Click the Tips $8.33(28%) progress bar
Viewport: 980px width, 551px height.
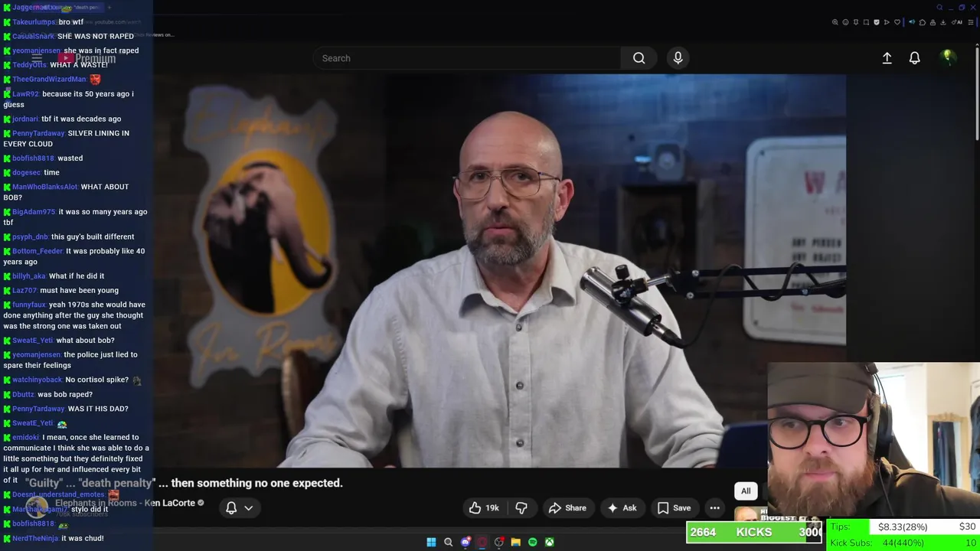click(903, 527)
